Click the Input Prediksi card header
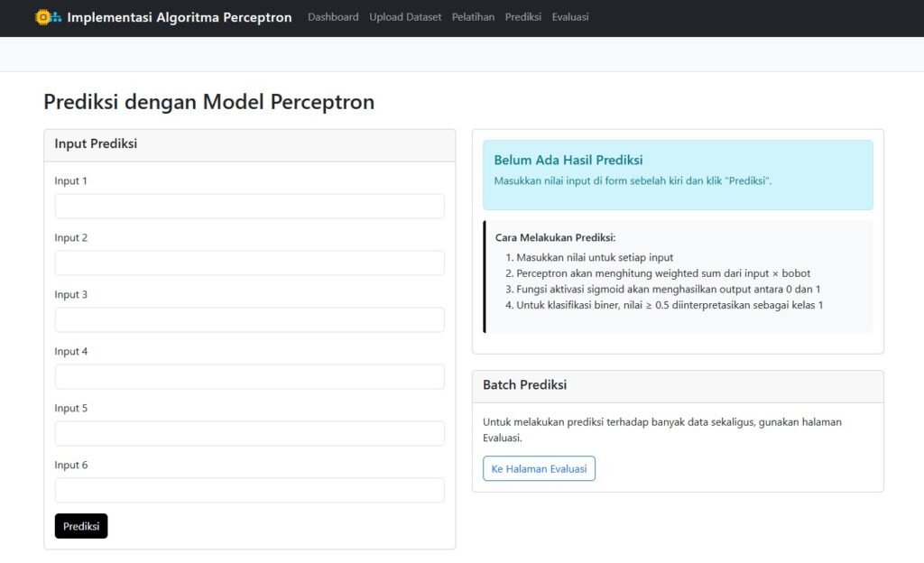The image size is (924, 563). [249, 145]
